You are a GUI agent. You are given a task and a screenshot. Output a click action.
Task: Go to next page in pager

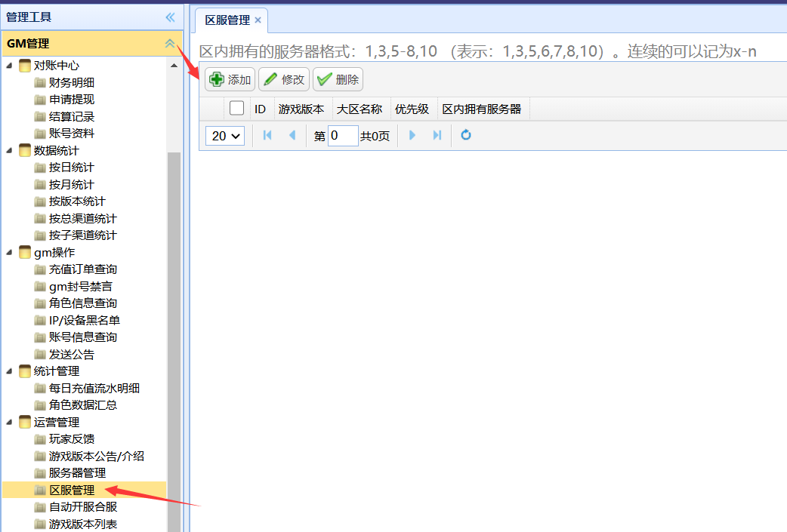(x=412, y=135)
